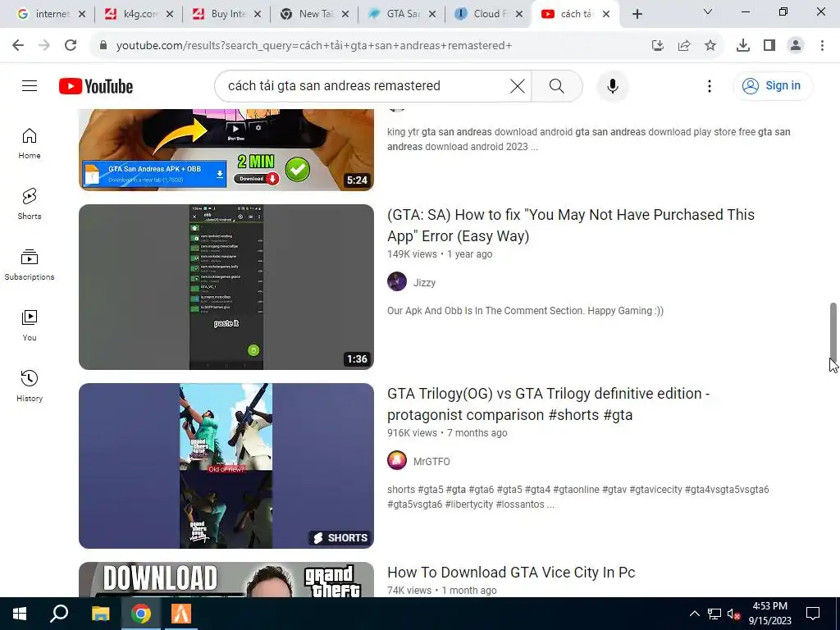Screen dimensions: 840x630
Task: Bookmark this page with the star
Action: [x=710, y=46]
